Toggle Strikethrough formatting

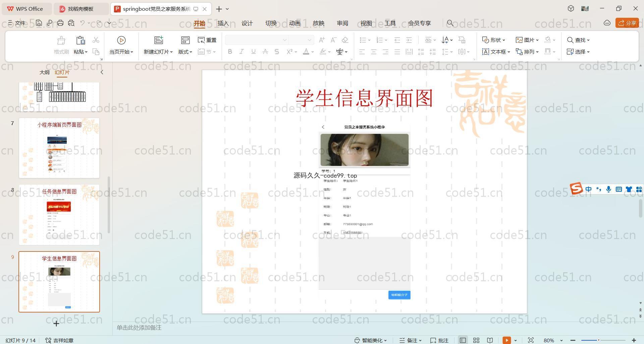click(265, 52)
